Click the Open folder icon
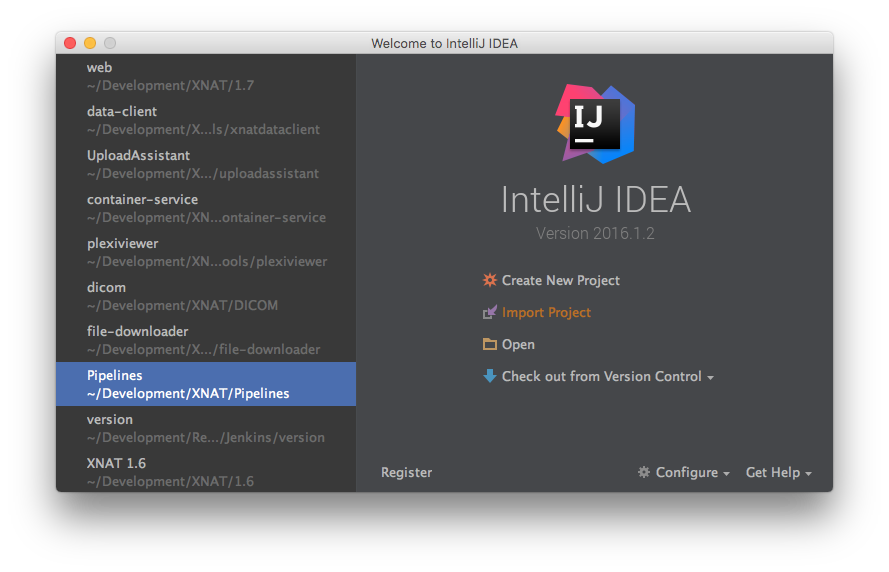 point(489,345)
